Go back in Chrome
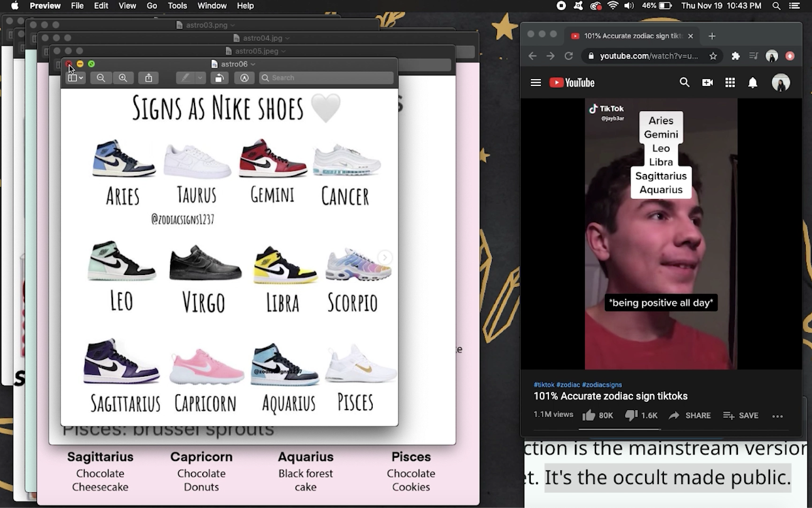This screenshot has height=508, width=812. click(x=532, y=56)
